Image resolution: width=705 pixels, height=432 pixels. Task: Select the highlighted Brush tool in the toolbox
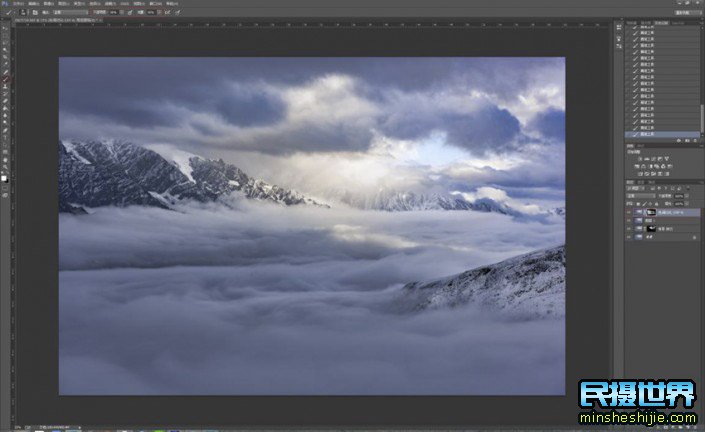point(6,80)
